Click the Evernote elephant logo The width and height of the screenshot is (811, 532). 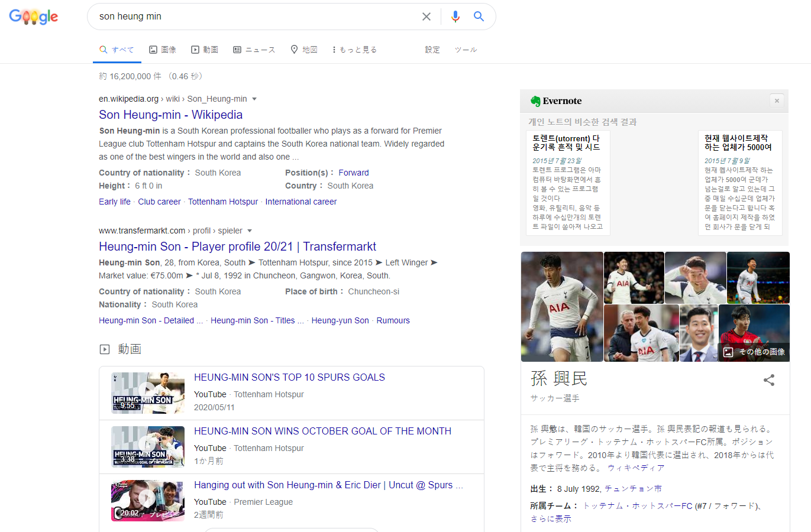click(535, 101)
